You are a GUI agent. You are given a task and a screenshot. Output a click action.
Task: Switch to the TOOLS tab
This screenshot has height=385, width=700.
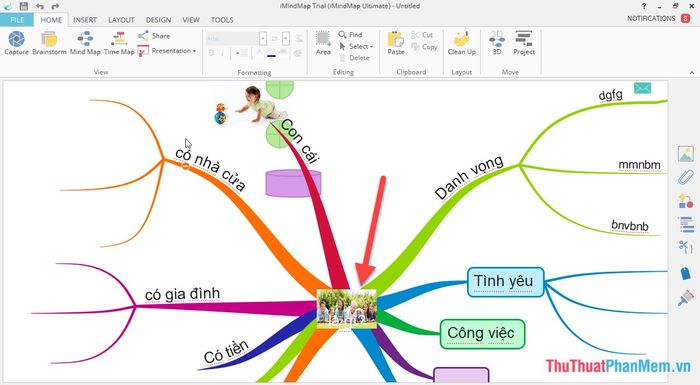pos(222,20)
